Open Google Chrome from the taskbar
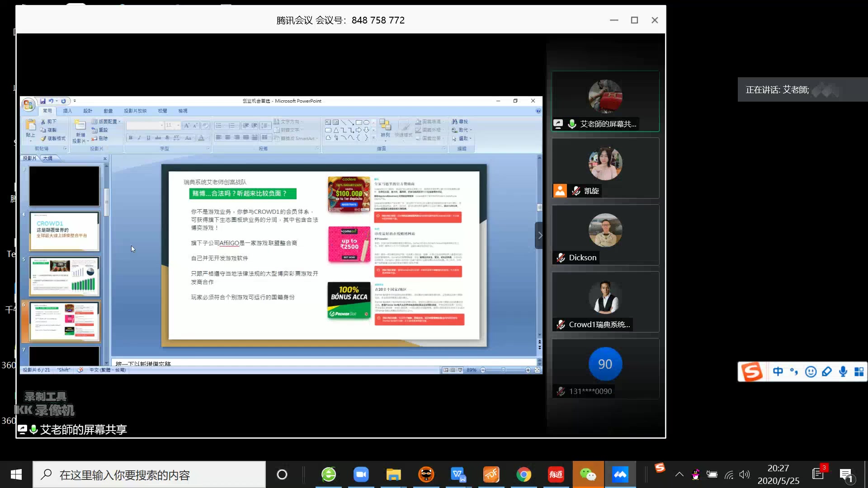Screen dimensions: 868x488 [524, 474]
